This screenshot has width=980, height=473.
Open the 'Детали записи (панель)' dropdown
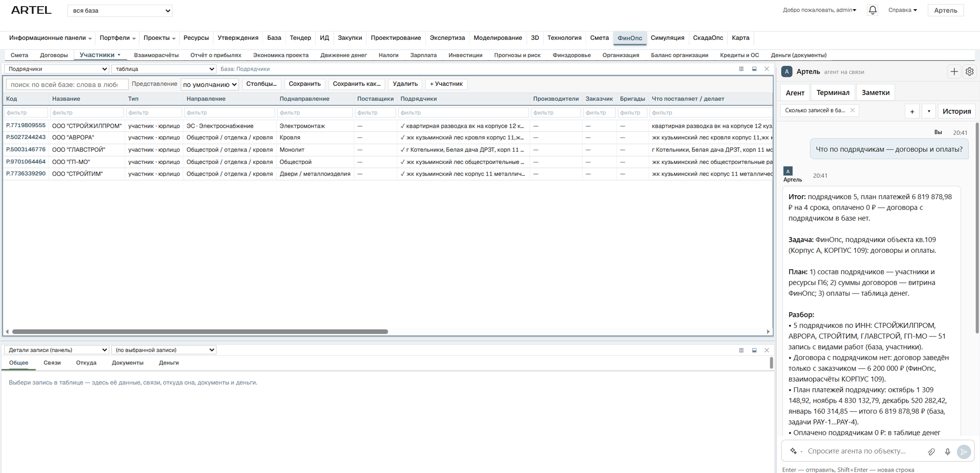click(x=57, y=350)
